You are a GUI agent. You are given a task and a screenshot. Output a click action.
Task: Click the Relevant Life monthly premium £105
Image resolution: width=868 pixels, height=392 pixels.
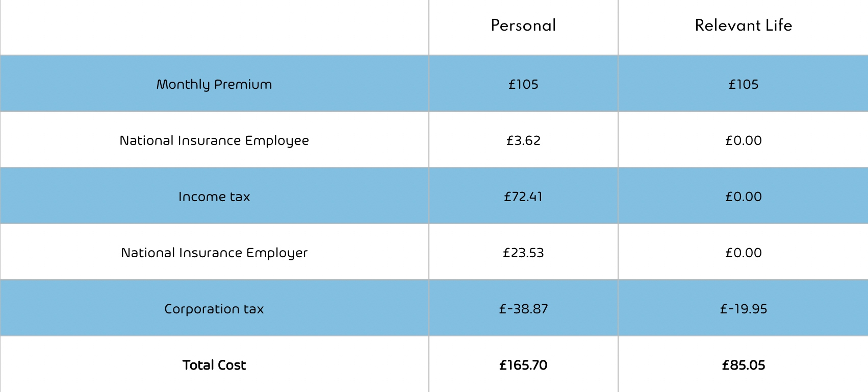(743, 84)
